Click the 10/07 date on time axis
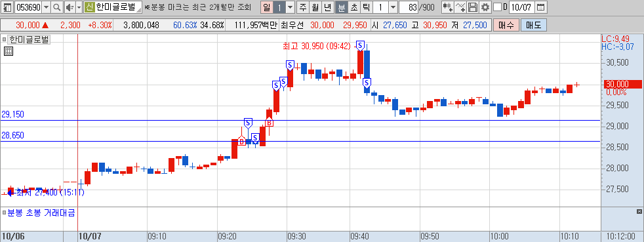Image resolution: width=644 pixels, height=242 pixels. (90, 237)
